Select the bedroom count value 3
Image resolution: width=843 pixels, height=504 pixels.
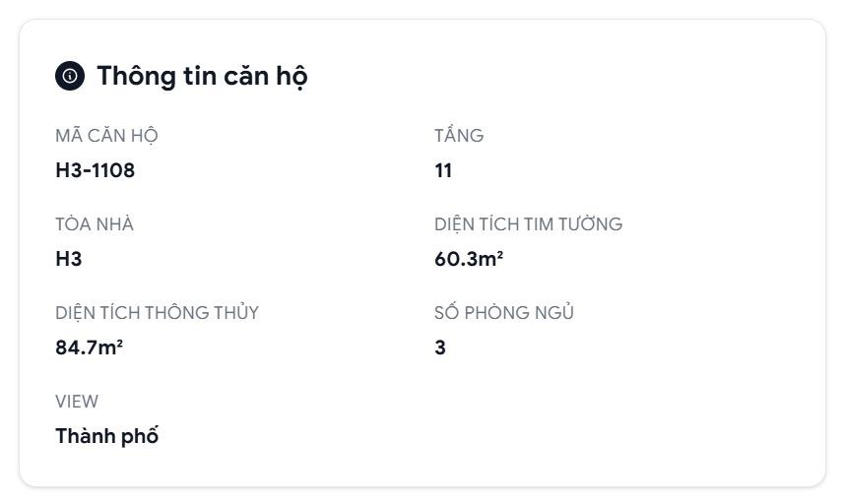click(x=440, y=347)
